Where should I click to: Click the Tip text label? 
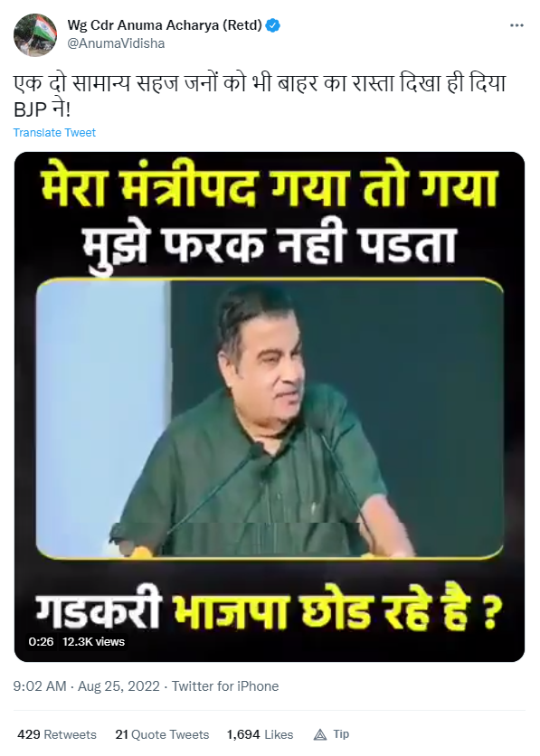click(341, 733)
